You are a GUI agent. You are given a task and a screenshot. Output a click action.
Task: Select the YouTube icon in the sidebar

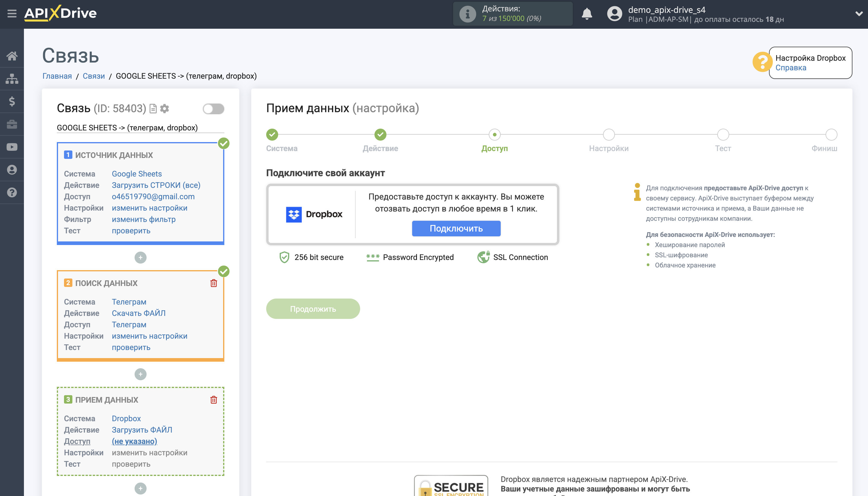tap(12, 147)
